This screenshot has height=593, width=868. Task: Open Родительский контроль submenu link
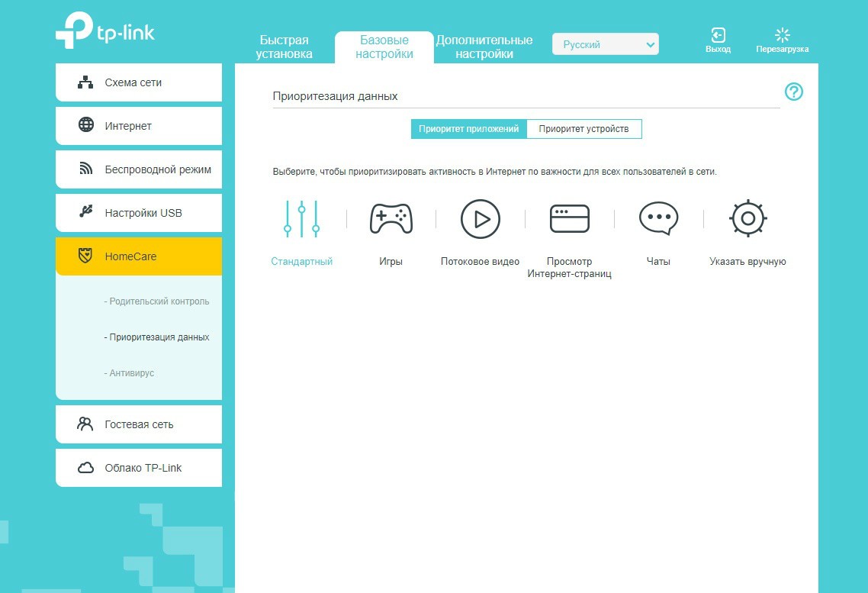(x=159, y=301)
